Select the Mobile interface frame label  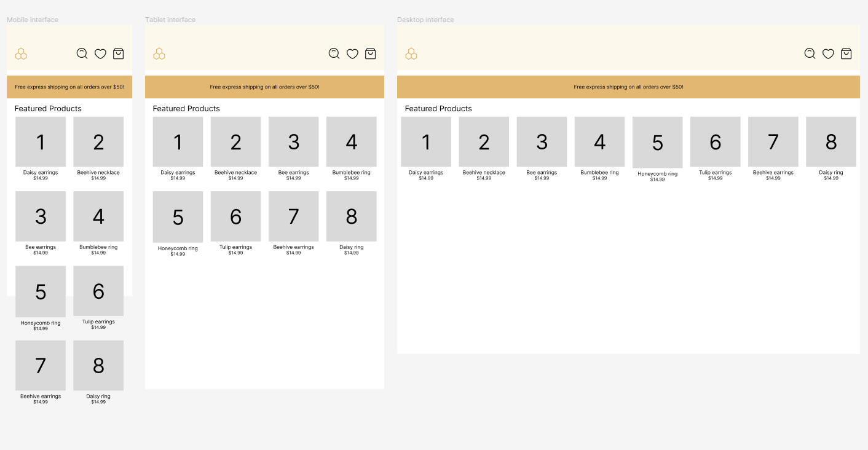[33, 20]
